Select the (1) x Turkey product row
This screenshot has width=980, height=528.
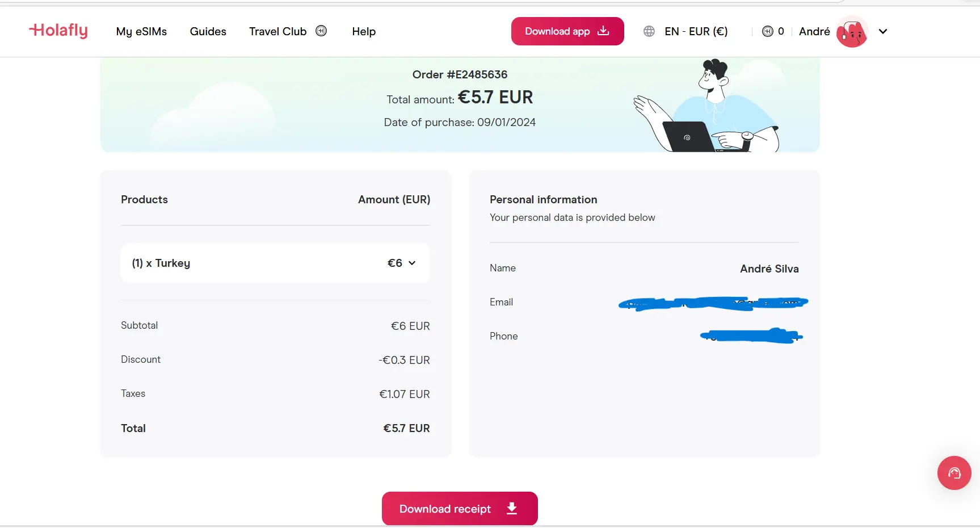[x=275, y=263]
